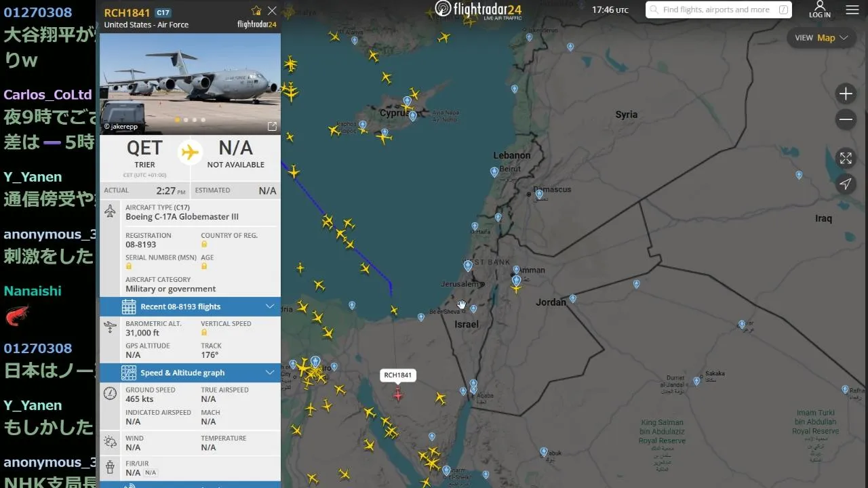Click the LOG IN user icon

[819, 9]
